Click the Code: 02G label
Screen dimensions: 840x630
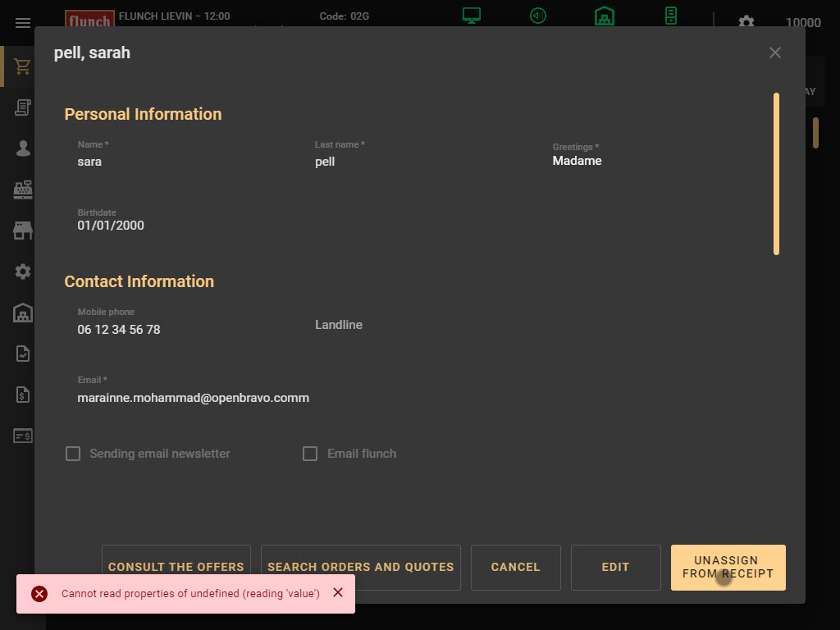point(345,16)
